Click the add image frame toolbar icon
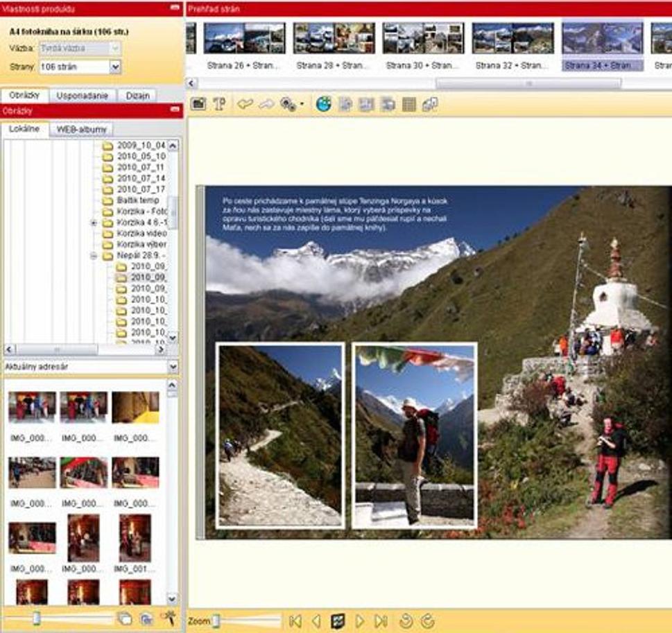The width and height of the screenshot is (672, 633). [x=198, y=104]
